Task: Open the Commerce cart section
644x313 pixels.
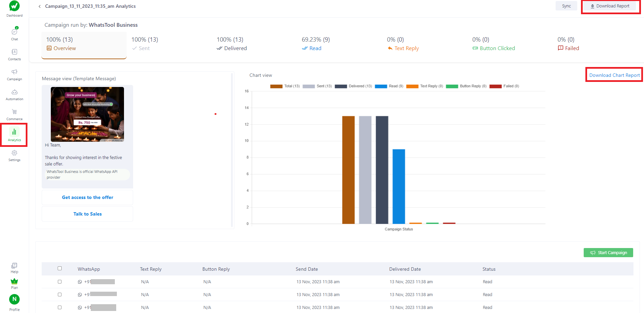Action: click(x=14, y=114)
